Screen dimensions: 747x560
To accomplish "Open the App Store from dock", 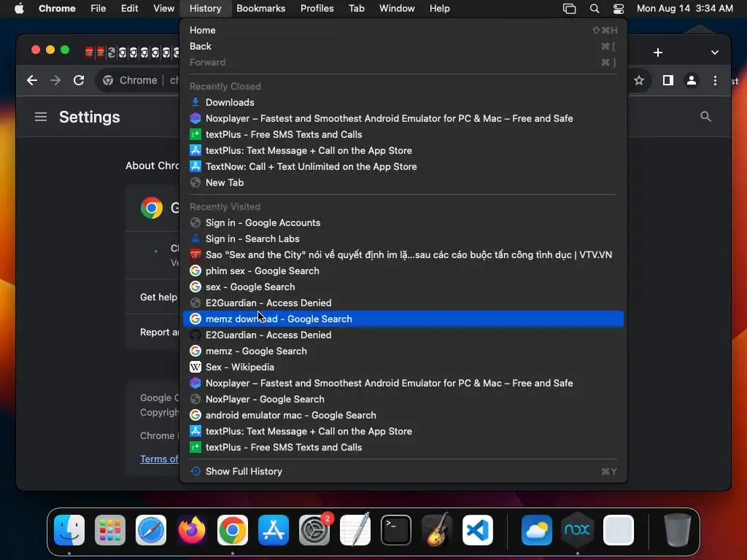I will [x=274, y=529].
